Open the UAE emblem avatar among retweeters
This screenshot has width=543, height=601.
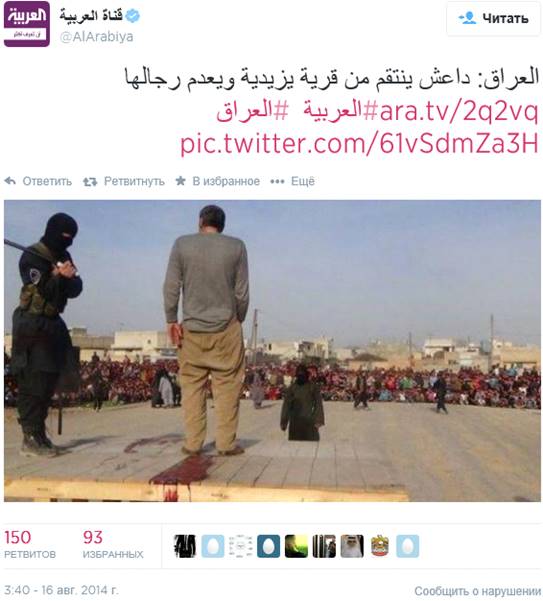[380, 546]
